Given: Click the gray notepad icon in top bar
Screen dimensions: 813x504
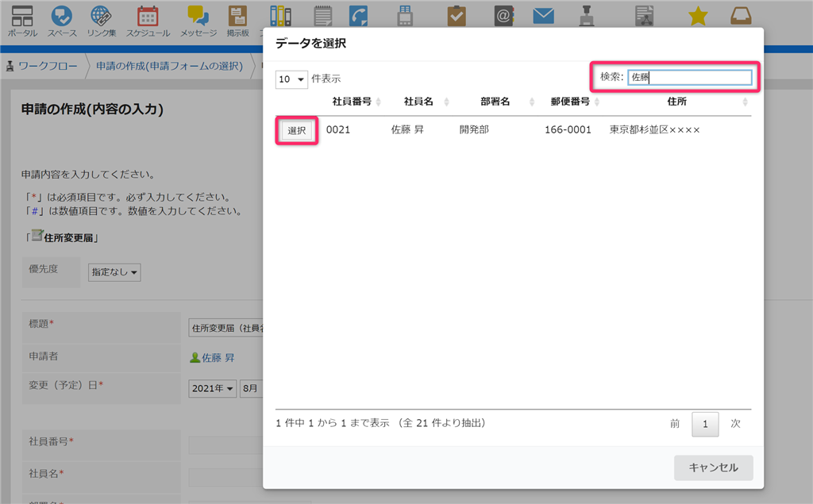Looking at the screenshot, I should click(323, 16).
